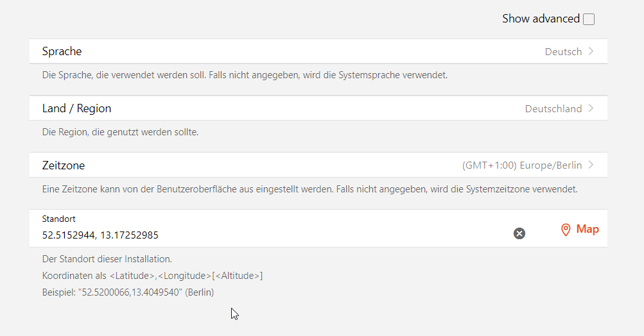Click the 'Show advanced' label text

pos(541,19)
